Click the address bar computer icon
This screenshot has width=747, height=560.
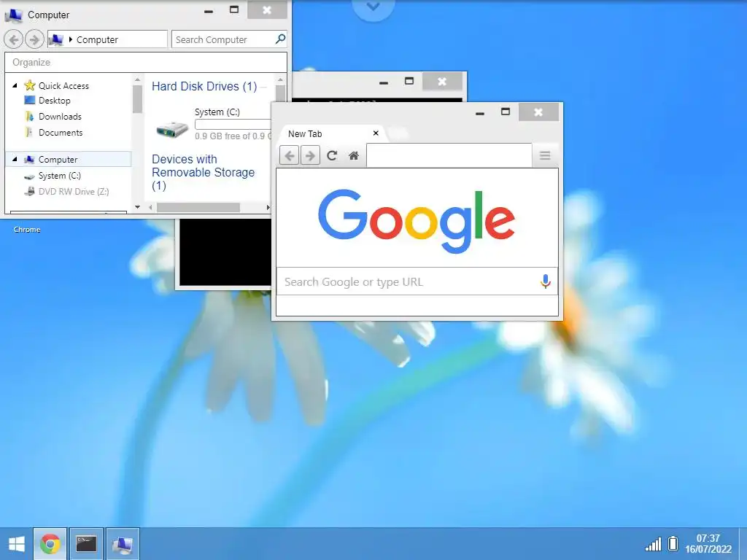tap(55, 39)
